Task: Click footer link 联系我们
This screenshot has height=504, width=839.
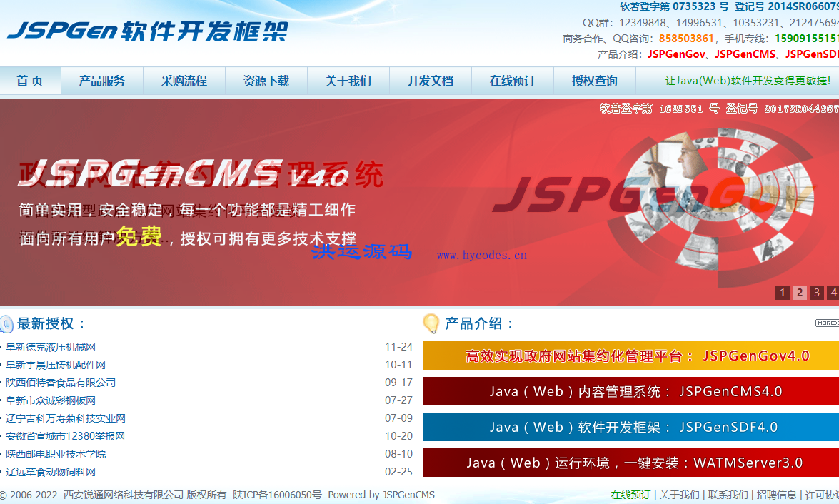Action: click(728, 495)
